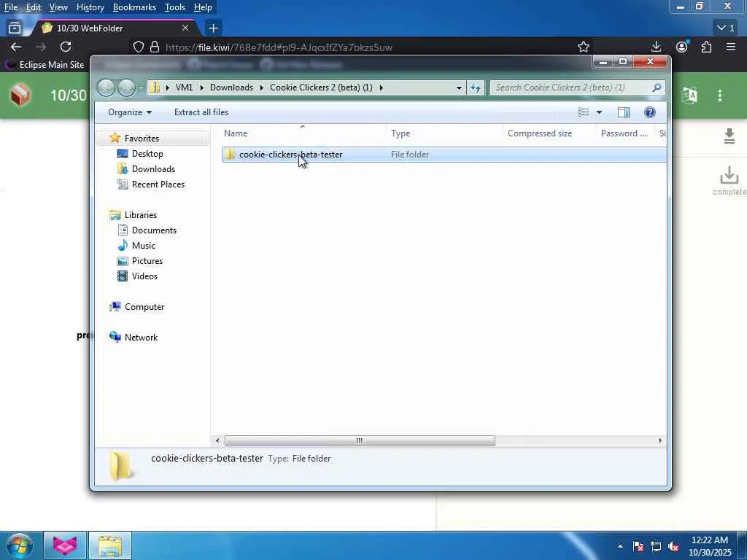Click the left arrow of horizontal scrollbar
The width and height of the screenshot is (747, 560).
217,441
